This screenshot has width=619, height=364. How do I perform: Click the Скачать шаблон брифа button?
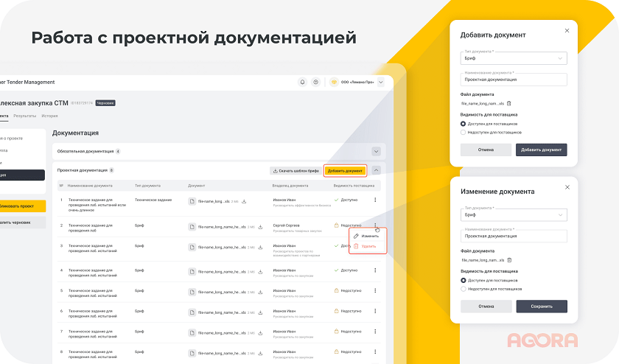(x=296, y=170)
